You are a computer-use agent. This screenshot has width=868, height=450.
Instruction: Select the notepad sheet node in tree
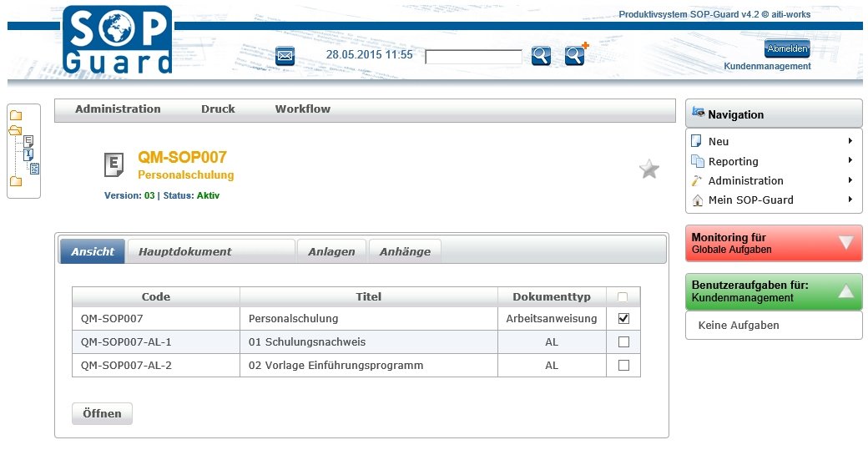point(34,169)
